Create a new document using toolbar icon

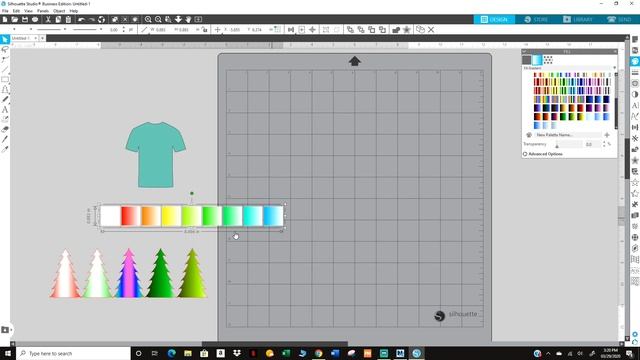pyautogui.click(x=5, y=19)
